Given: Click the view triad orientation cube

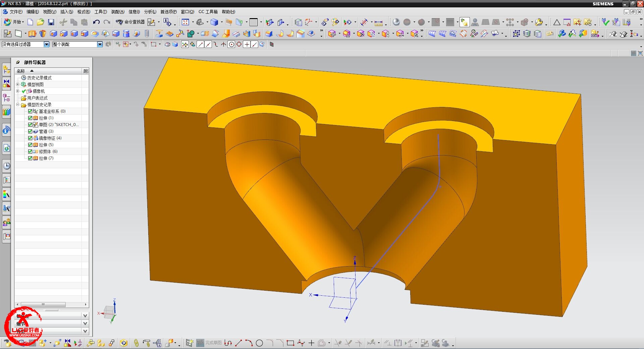Looking at the screenshot, I should point(109,312).
